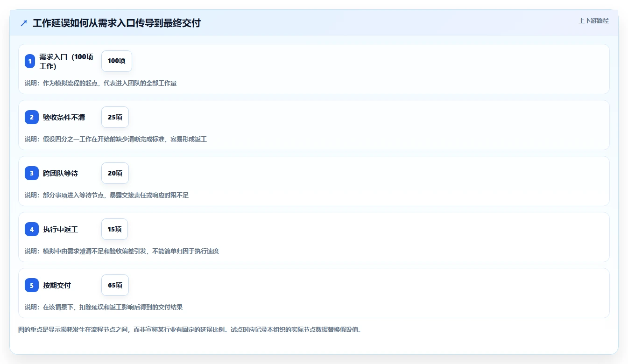Click step number 4 badge
The image size is (628, 364).
(32, 229)
